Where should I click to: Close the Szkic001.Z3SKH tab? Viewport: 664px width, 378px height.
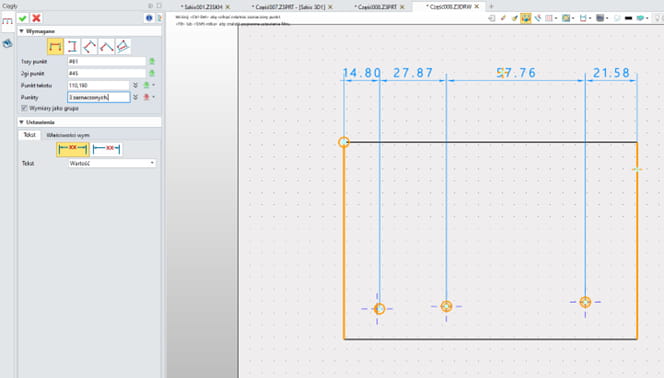[228, 7]
